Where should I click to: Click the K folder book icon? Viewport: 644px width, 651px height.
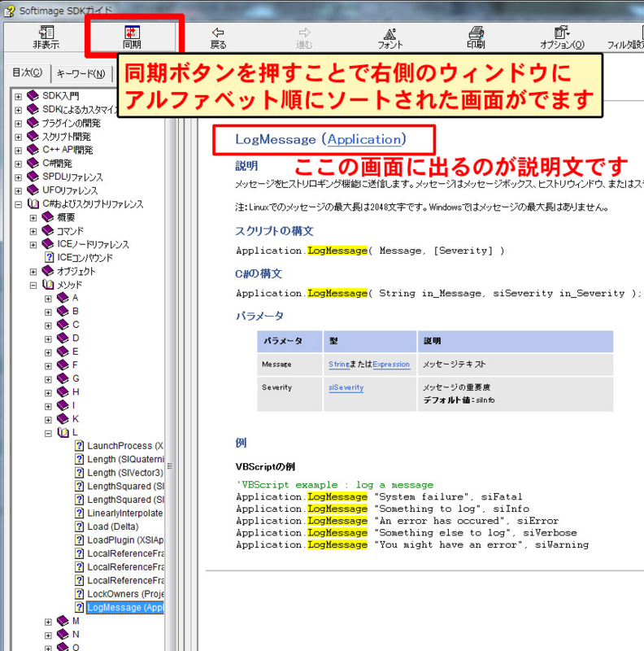[x=63, y=419]
